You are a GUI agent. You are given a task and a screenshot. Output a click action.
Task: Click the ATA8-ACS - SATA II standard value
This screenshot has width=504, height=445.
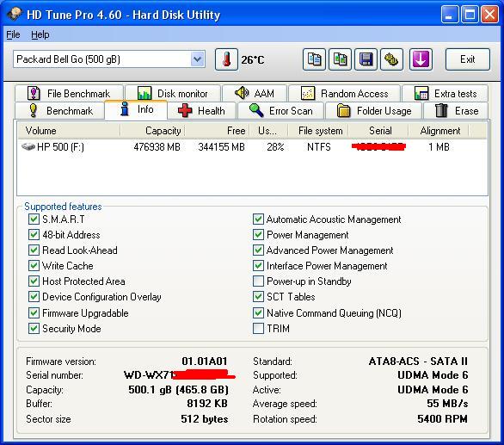click(418, 361)
